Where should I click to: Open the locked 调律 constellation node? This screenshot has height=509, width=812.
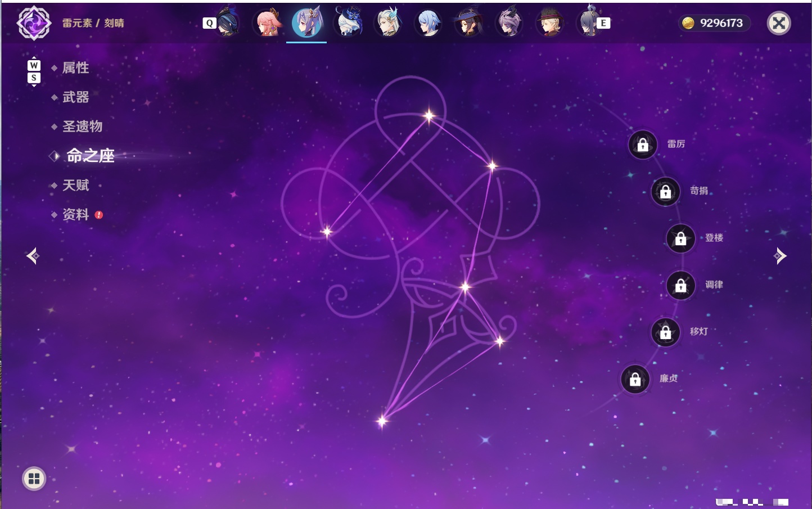click(681, 285)
